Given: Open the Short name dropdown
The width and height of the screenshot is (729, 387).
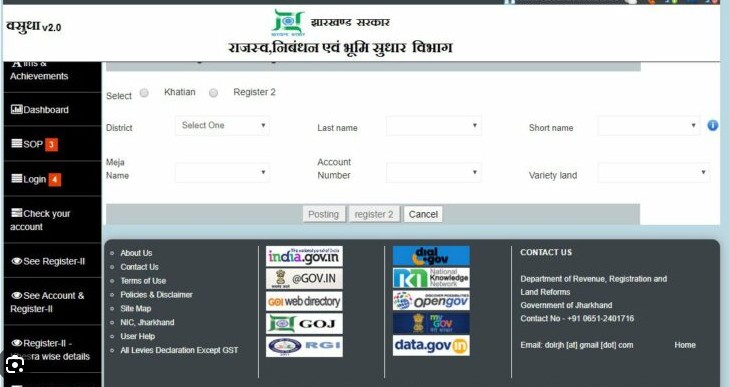Looking at the screenshot, I should (649, 126).
